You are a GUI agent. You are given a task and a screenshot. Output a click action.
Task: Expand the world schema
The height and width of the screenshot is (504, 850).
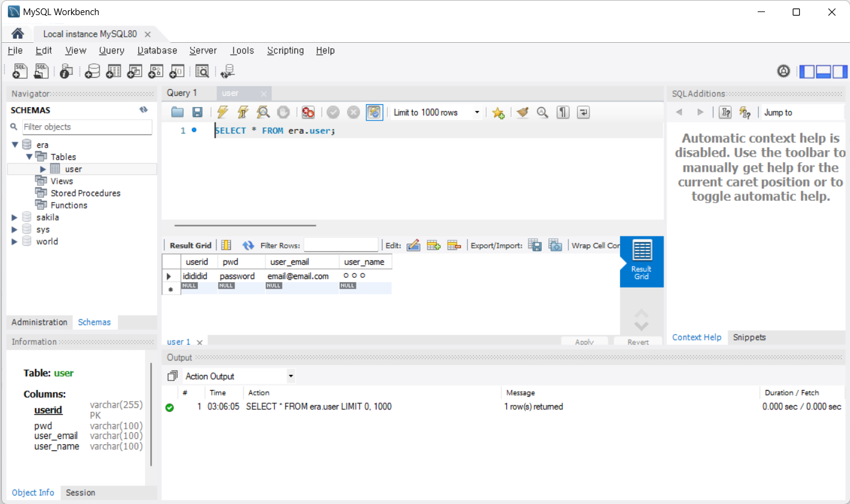click(15, 241)
